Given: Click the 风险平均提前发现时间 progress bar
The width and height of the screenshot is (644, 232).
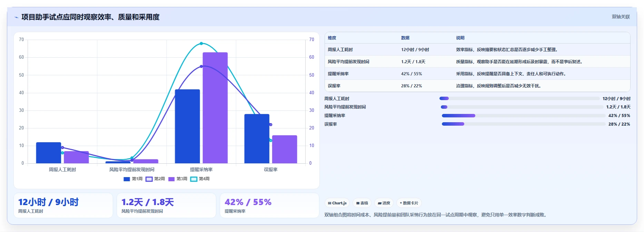Looking at the screenshot, I should (522, 107).
